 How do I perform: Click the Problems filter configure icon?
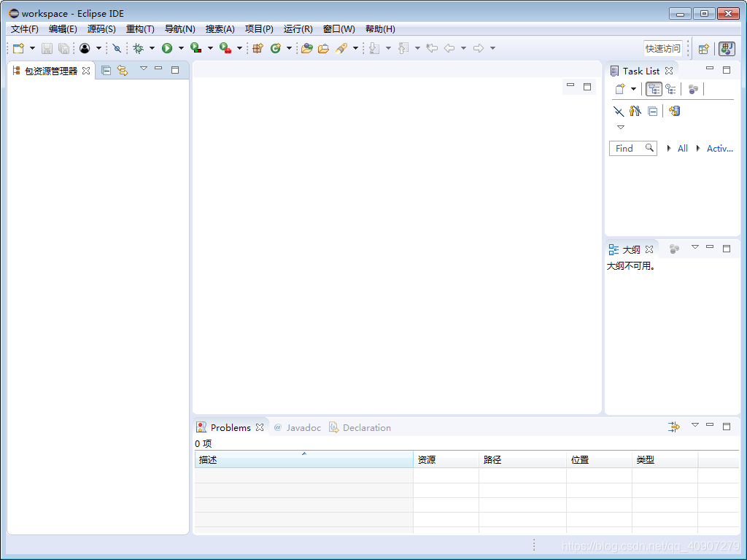[x=673, y=427]
